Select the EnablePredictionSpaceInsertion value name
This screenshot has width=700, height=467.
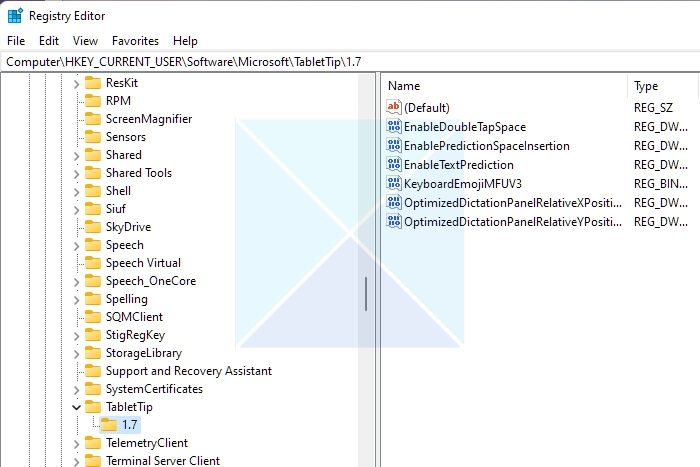pos(487,146)
